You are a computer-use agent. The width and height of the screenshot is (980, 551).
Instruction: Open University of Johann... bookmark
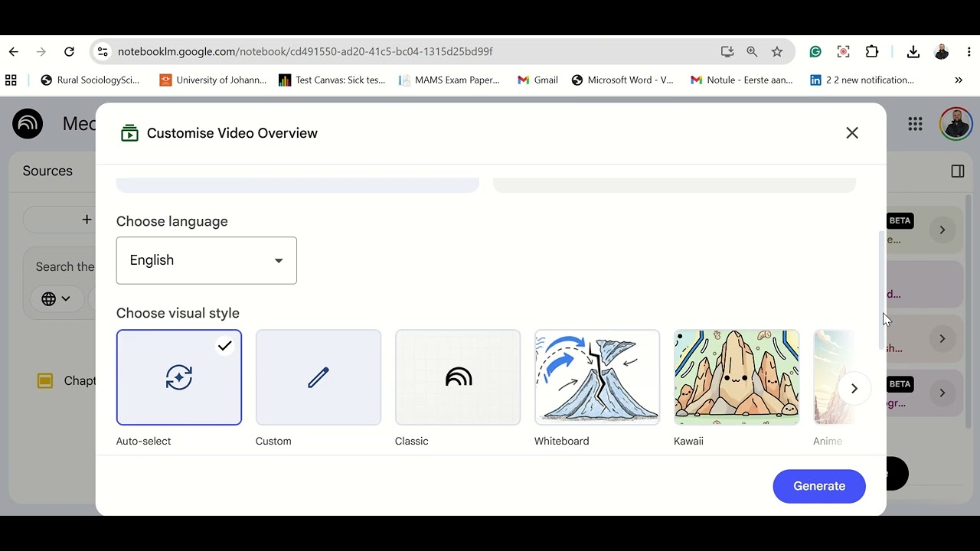point(213,80)
